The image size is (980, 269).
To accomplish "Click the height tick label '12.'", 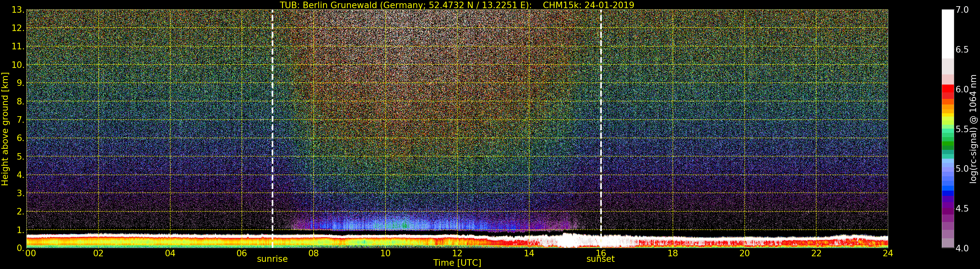I will coord(18,28).
